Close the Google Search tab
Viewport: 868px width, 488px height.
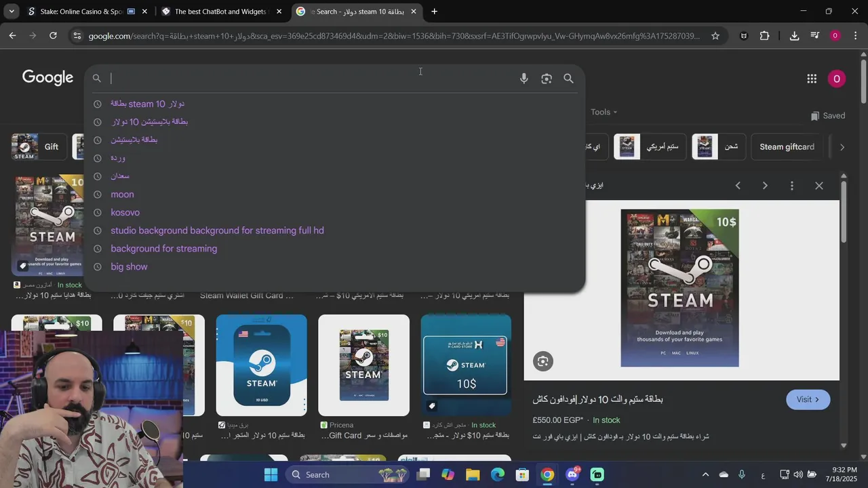tap(414, 12)
